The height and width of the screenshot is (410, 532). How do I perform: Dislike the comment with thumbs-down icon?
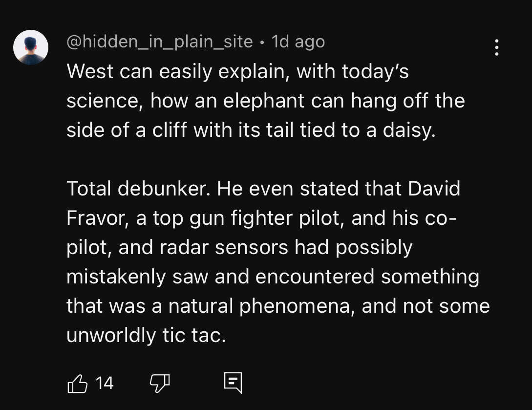tap(159, 383)
